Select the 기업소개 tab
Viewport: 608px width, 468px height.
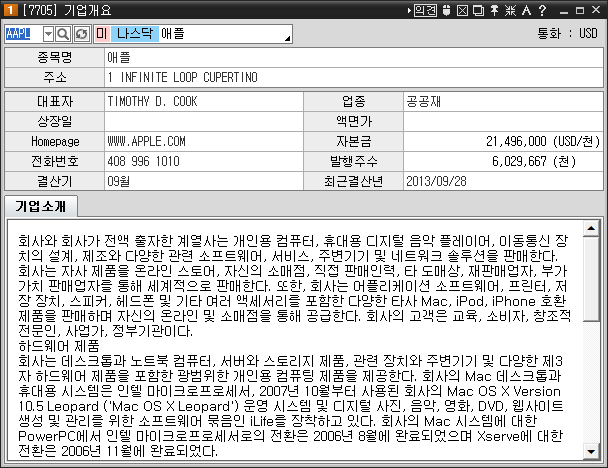(41, 206)
